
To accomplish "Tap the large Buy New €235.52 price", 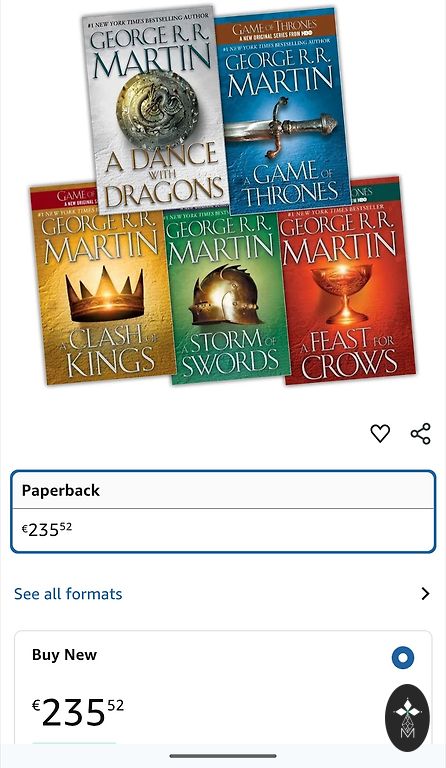I will pos(78,713).
